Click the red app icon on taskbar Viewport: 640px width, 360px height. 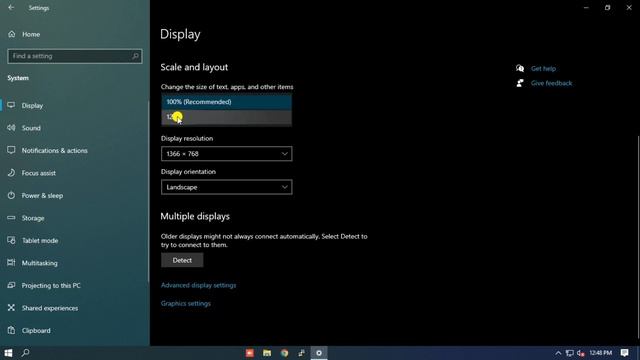pos(250,353)
